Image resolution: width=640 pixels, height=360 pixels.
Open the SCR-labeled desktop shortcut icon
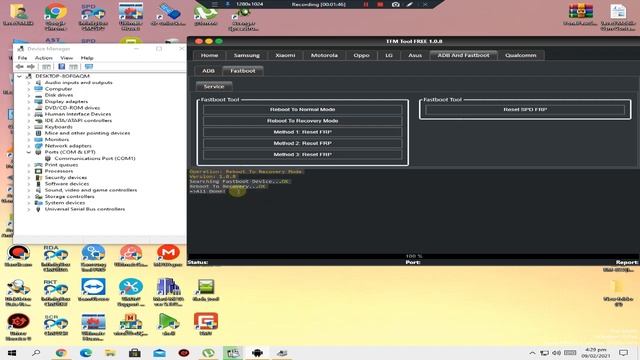56,325
